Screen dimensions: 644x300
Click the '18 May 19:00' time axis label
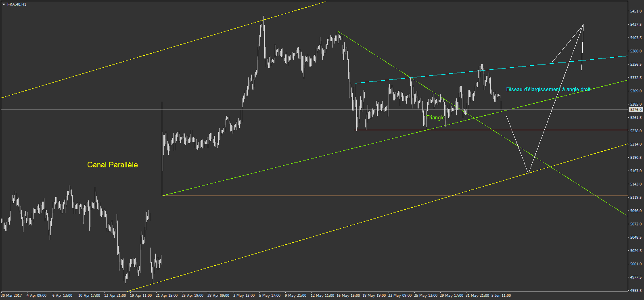(374, 296)
